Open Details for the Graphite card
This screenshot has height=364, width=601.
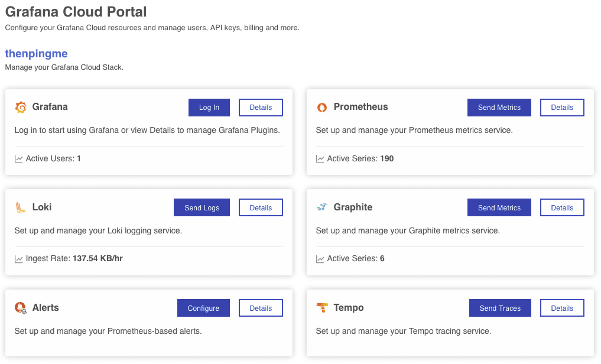coord(562,207)
